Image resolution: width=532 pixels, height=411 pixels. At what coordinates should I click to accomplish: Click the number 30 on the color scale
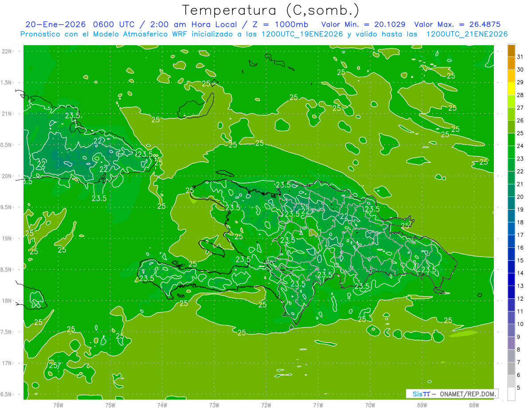(x=520, y=70)
